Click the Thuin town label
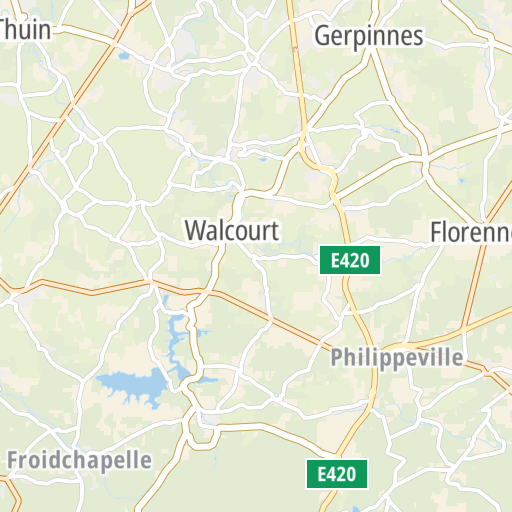Screen dimensions: 512x512 pyautogui.click(x=25, y=30)
